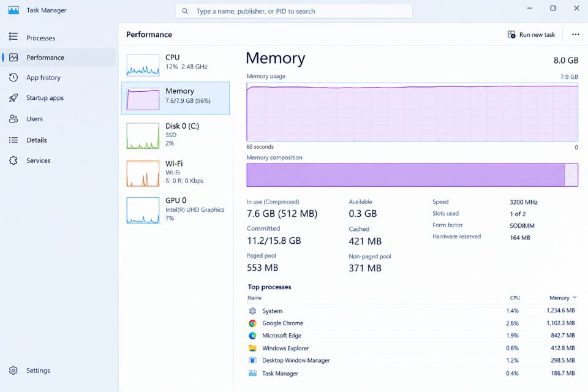Open the Processes page
Image resolution: width=588 pixels, height=392 pixels.
pyautogui.click(x=59, y=37)
